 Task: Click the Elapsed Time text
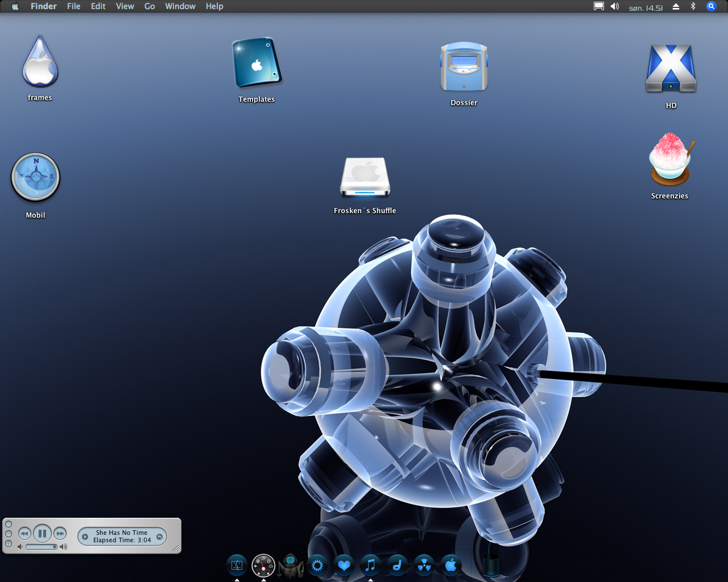pyautogui.click(x=122, y=540)
